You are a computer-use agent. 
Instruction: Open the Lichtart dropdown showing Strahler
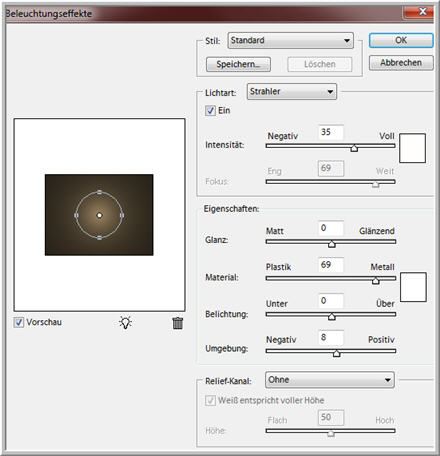[x=292, y=92]
